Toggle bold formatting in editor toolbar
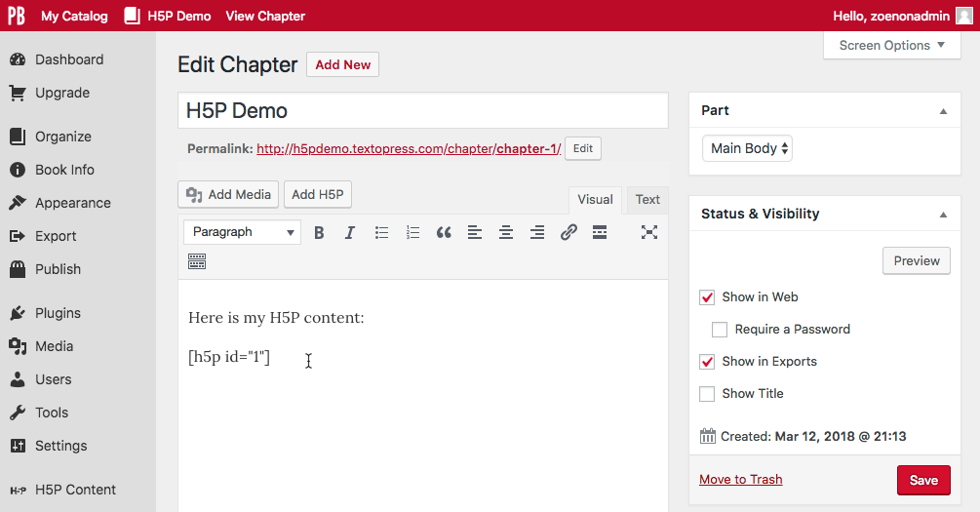Screen dimensions: 980x512 tap(319, 232)
